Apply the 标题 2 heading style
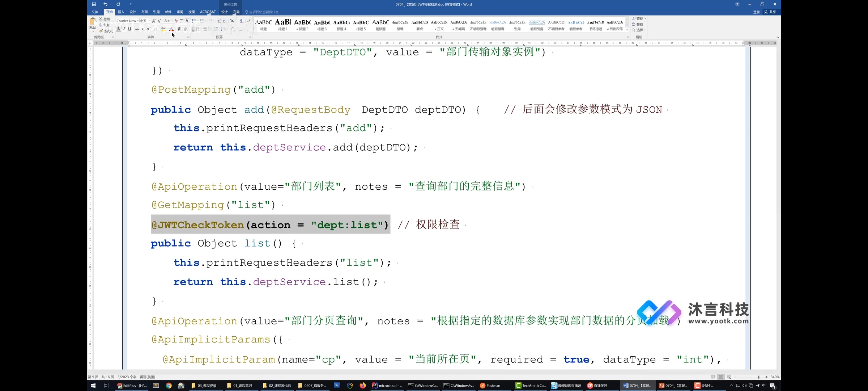Image resolution: width=868 pixels, height=391 pixels. (302, 25)
